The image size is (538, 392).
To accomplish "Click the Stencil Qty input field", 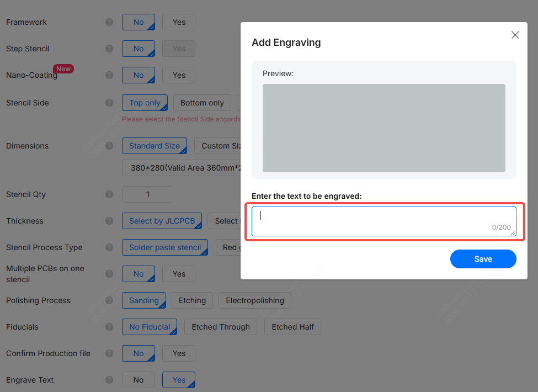I will (x=147, y=194).
